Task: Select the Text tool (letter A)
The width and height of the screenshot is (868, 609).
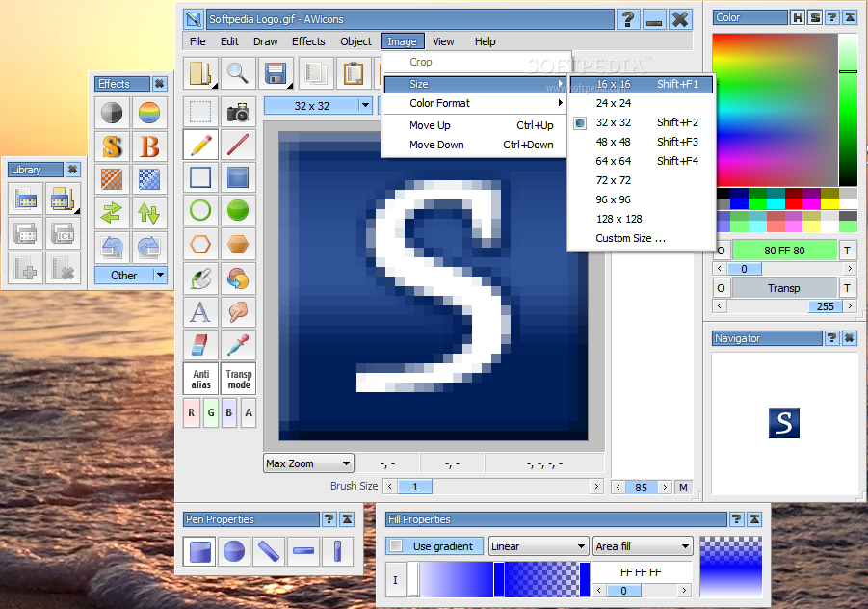Action: click(x=200, y=312)
